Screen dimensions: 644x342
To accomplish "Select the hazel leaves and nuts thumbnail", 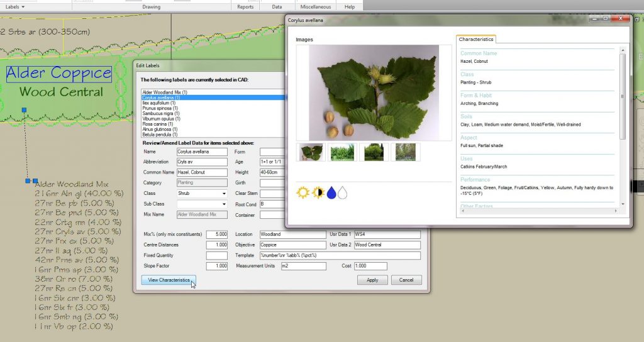I will (311, 152).
